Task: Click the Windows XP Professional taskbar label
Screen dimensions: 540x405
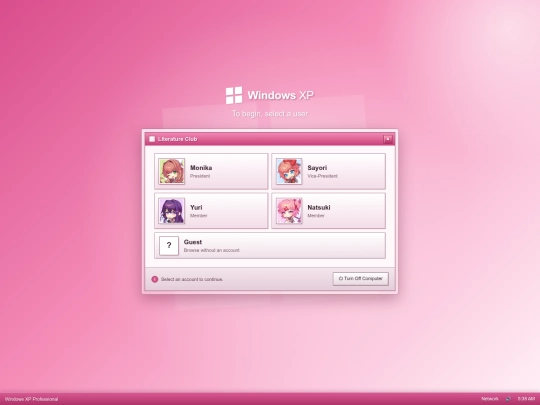Action: 31,399
